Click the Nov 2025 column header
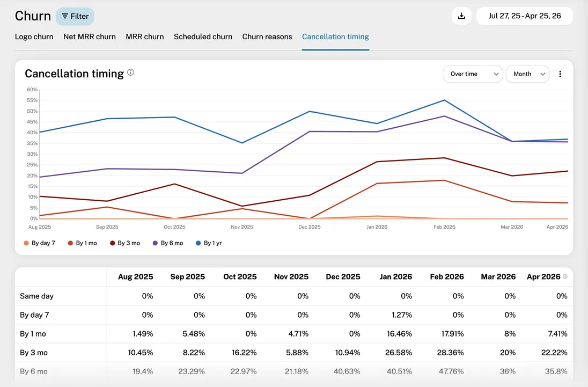588x387 pixels. pos(291,277)
